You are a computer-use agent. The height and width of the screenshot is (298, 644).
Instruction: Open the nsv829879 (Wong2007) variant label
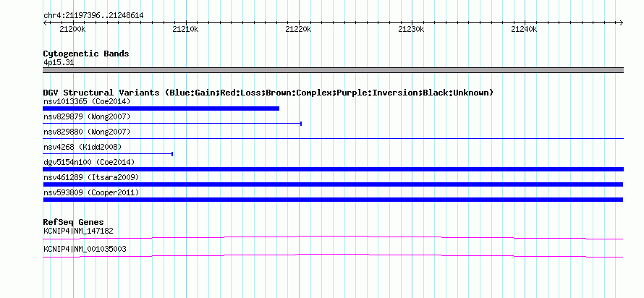(x=87, y=116)
